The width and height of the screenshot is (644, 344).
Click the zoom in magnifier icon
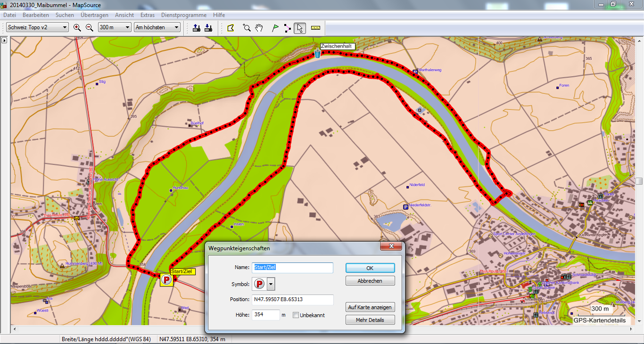77,27
